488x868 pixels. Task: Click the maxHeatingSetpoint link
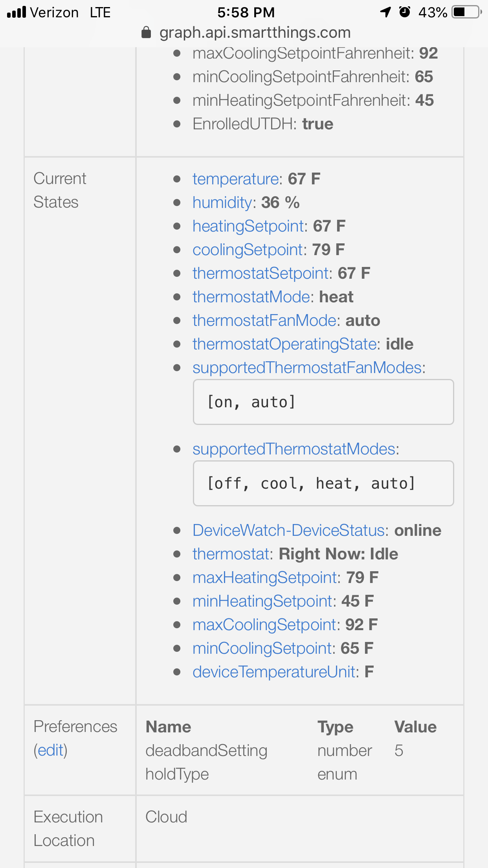point(265,577)
